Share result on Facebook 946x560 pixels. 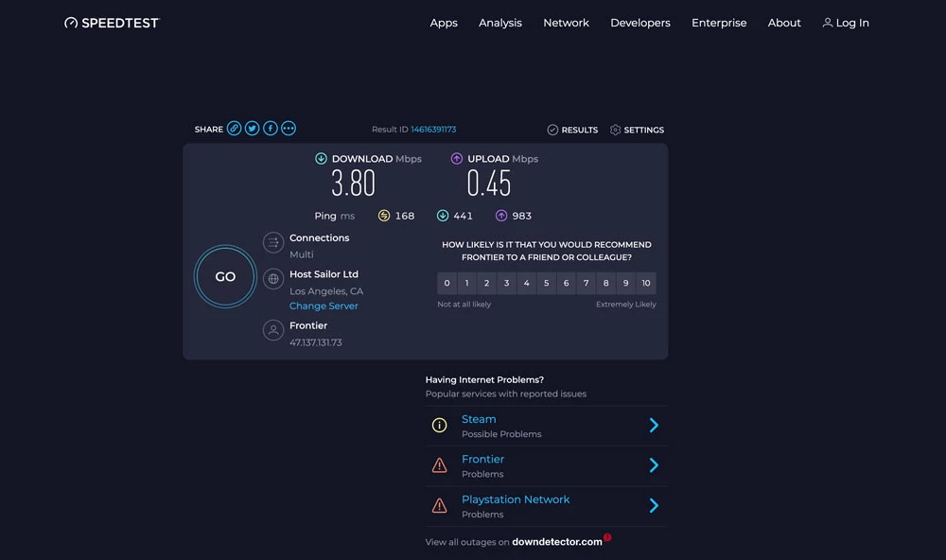click(x=271, y=129)
